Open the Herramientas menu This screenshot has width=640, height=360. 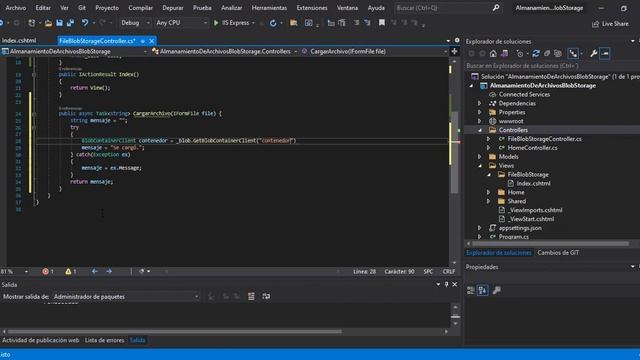(269, 8)
